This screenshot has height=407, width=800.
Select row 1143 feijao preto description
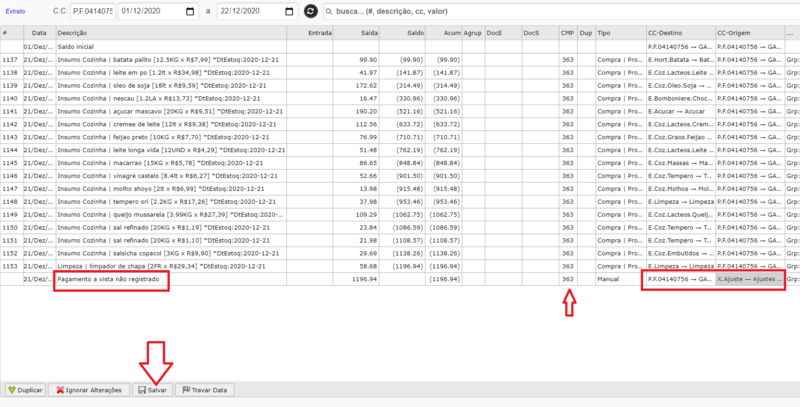click(171, 137)
